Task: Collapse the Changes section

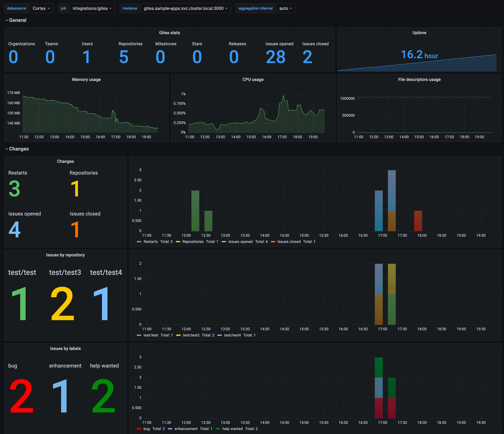Action: [x=19, y=149]
